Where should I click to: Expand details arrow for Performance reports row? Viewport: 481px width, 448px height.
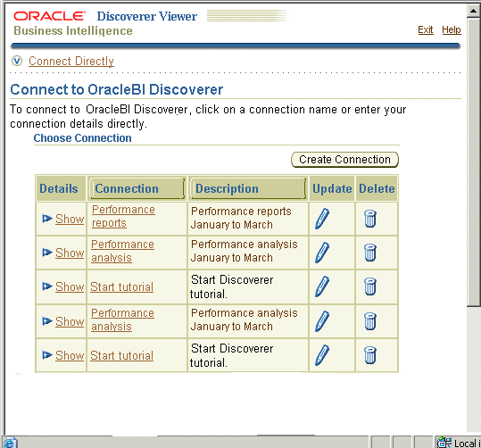[x=47, y=219]
